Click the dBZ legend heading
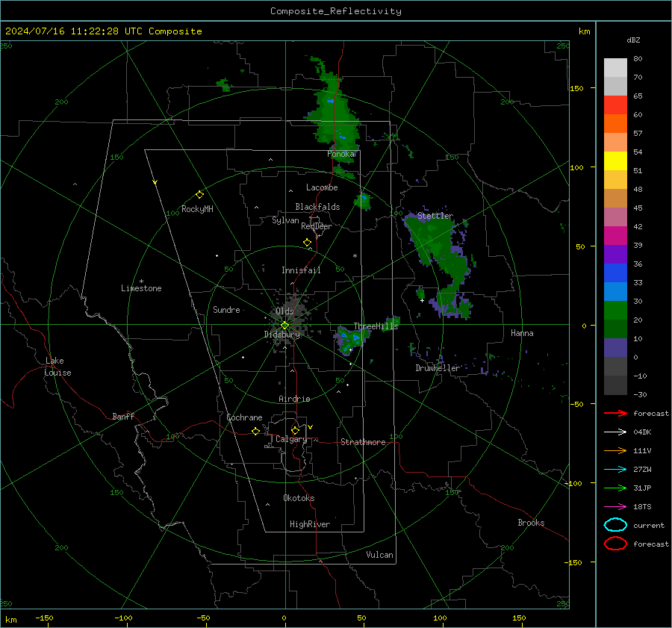The height and width of the screenshot is (628, 672). click(633, 40)
